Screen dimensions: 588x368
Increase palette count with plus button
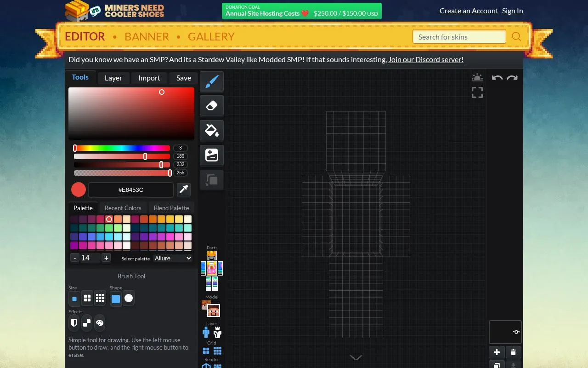(106, 258)
